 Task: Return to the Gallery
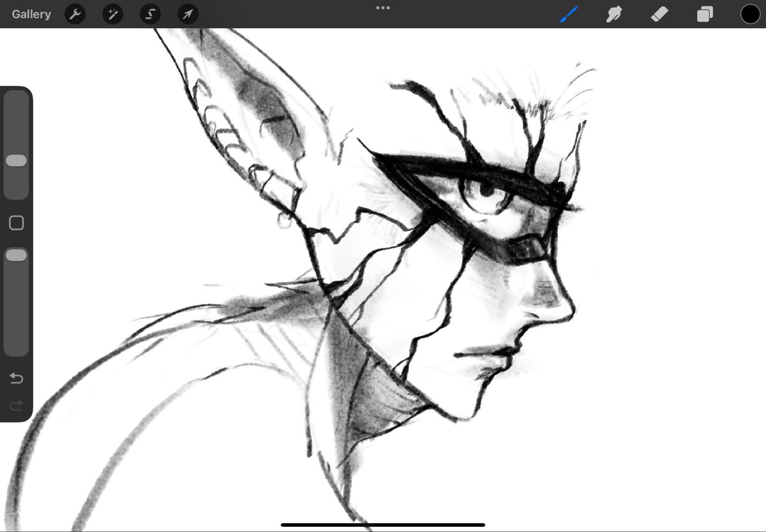pyautogui.click(x=31, y=14)
